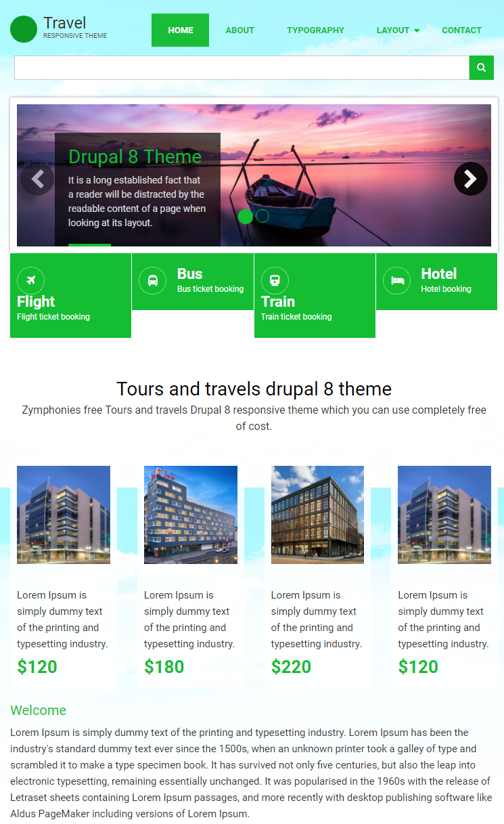The image size is (504, 824).
Task: Click the Travel site title link
Action: tap(64, 23)
